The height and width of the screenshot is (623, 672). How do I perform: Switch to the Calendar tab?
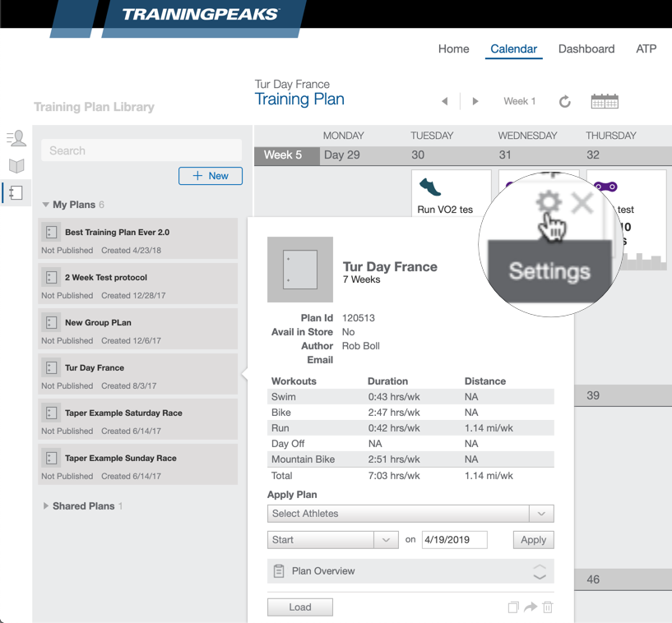point(513,48)
